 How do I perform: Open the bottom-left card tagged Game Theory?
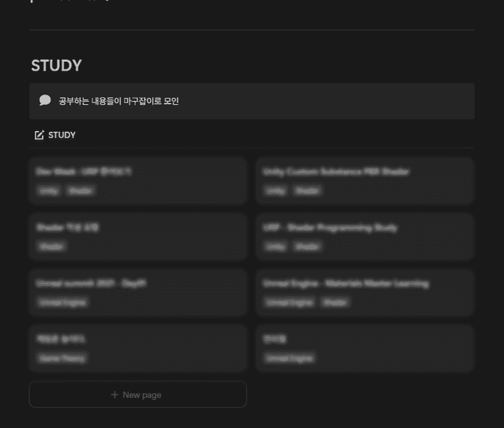(x=138, y=348)
